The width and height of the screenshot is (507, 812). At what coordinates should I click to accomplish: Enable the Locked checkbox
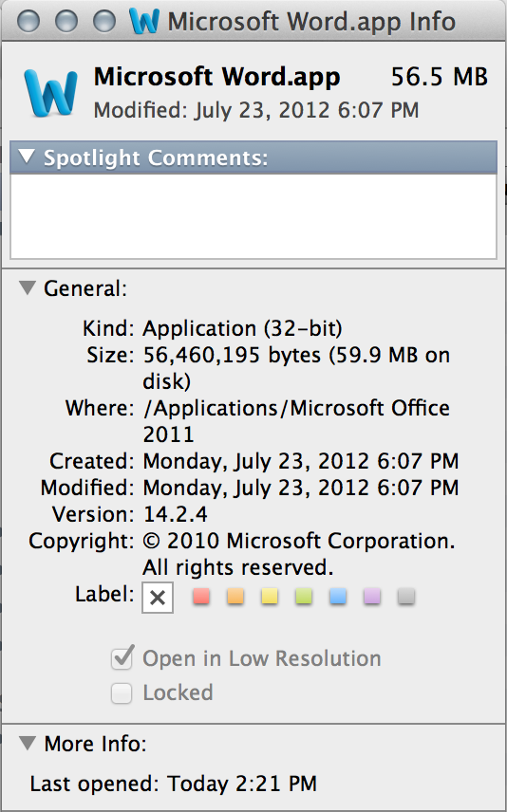tap(122, 692)
